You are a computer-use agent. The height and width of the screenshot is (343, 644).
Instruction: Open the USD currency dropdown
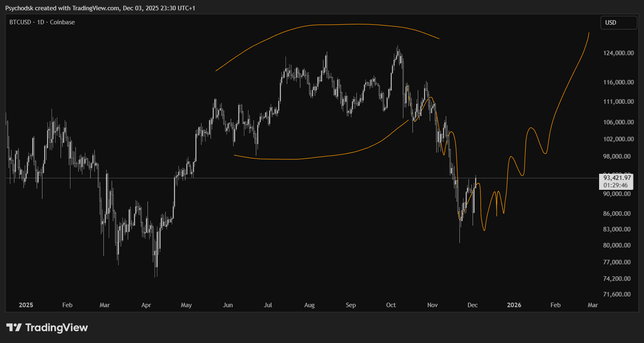[618, 23]
